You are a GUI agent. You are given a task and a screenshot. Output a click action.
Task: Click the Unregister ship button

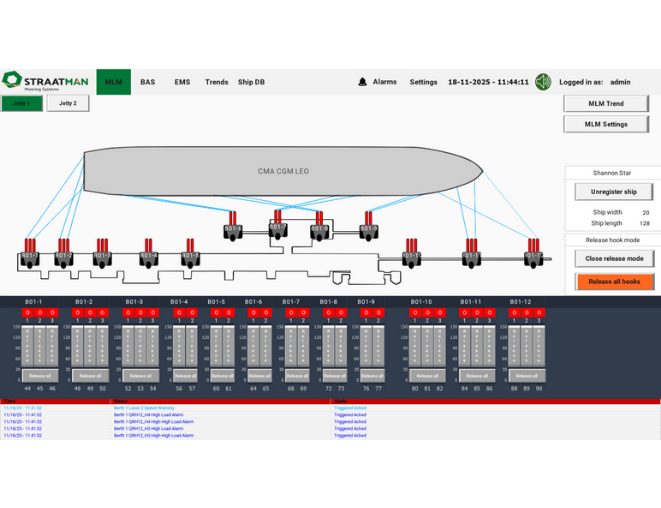[x=613, y=191]
